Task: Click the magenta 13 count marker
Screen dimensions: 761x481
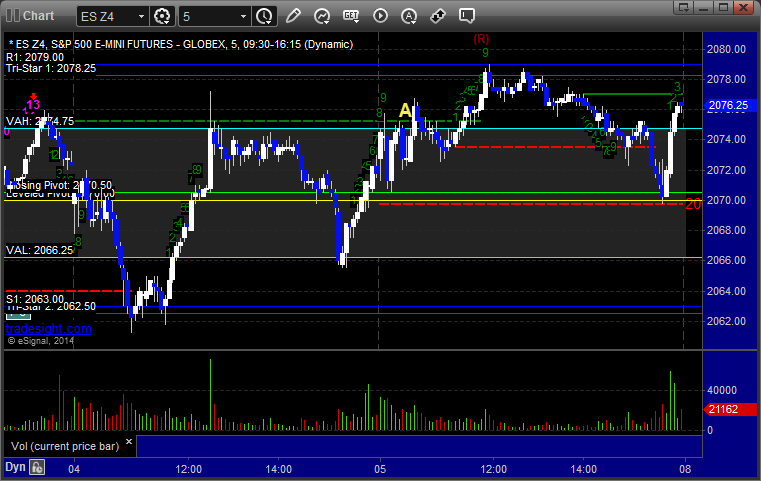Action: pos(33,104)
